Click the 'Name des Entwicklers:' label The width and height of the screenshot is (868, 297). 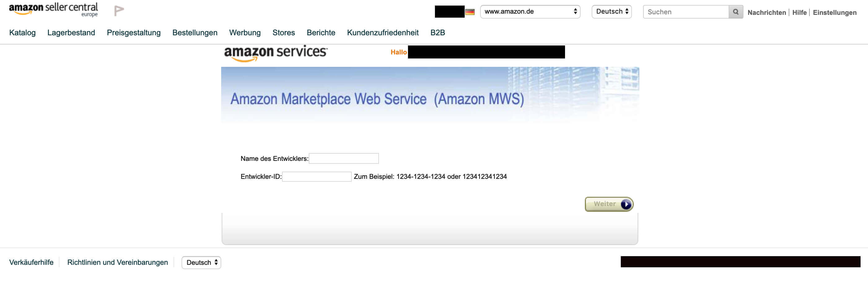(274, 158)
